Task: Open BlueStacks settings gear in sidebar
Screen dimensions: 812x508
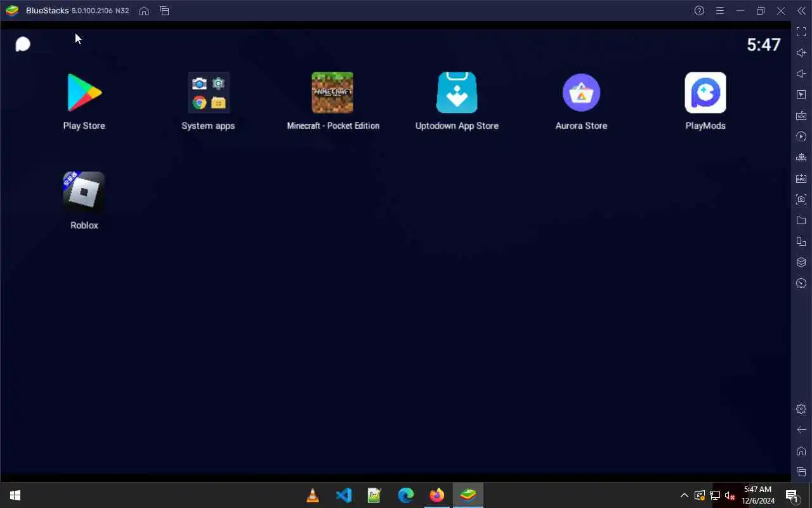Action: point(801,409)
